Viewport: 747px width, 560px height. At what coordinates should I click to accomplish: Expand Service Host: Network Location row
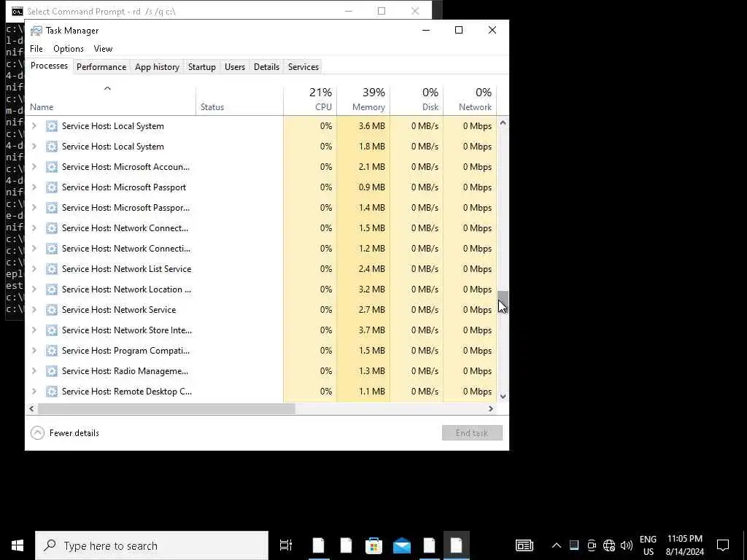[34, 289]
